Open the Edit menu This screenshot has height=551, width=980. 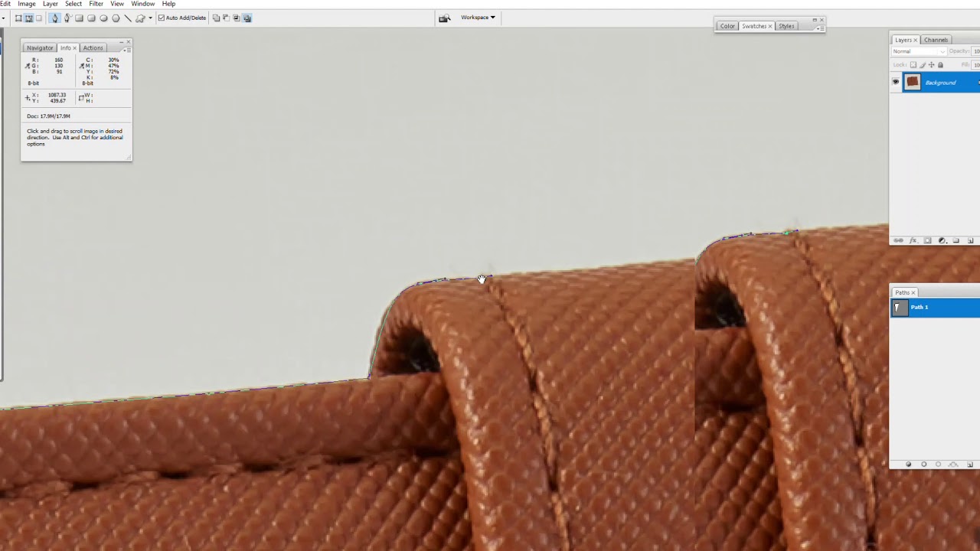coord(5,4)
